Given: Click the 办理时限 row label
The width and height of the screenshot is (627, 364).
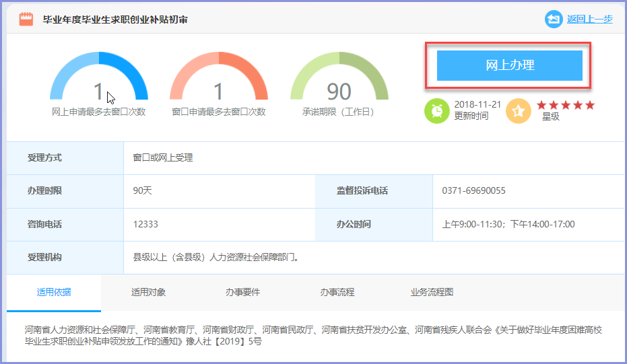Looking at the screenshot, I should tap(44, 191).
